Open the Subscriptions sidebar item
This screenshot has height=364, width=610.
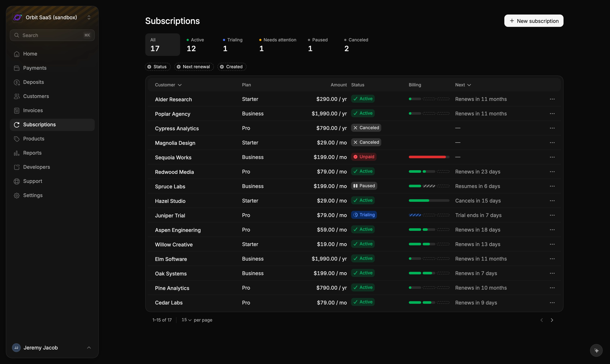(52, 125)
